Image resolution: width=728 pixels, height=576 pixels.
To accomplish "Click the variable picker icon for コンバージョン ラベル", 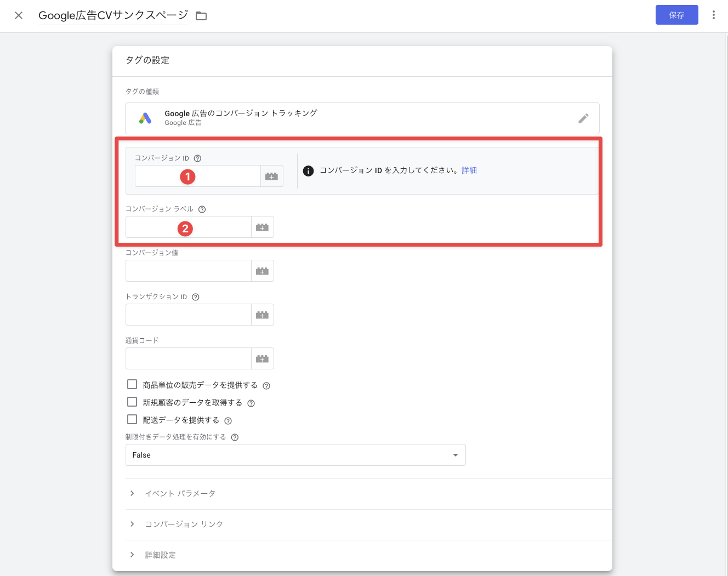I will coord(262,227).
